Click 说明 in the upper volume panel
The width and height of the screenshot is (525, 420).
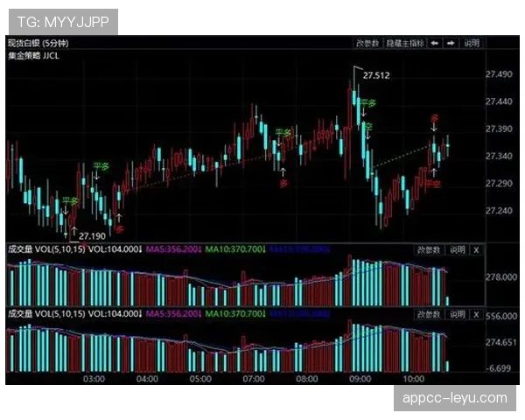click(x=457, y=250)
